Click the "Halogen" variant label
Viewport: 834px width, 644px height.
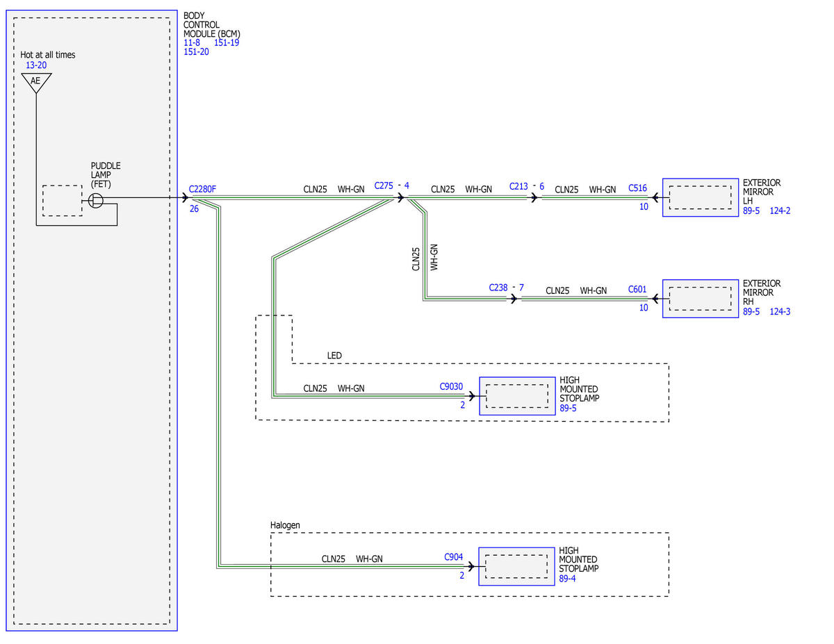pyautogui.click(x=285, y=525)
